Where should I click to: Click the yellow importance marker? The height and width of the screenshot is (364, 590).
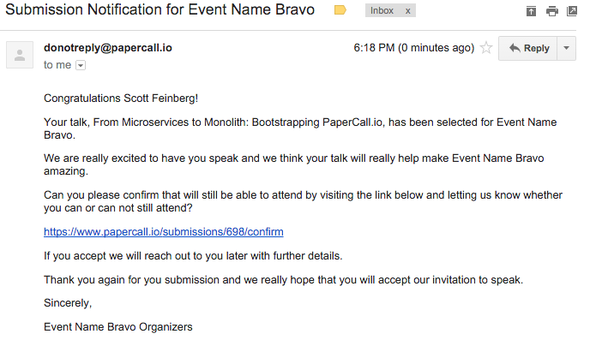tap(340, 10)
